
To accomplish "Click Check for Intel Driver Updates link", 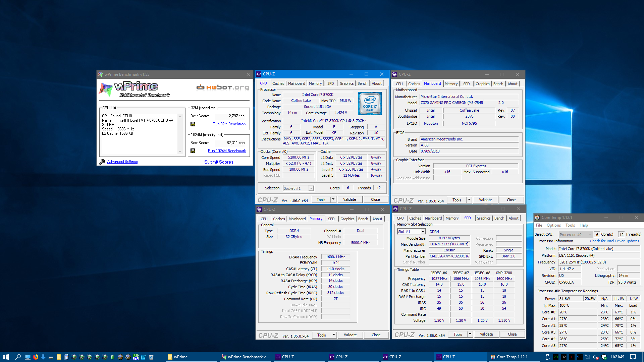I will [614, 241].
